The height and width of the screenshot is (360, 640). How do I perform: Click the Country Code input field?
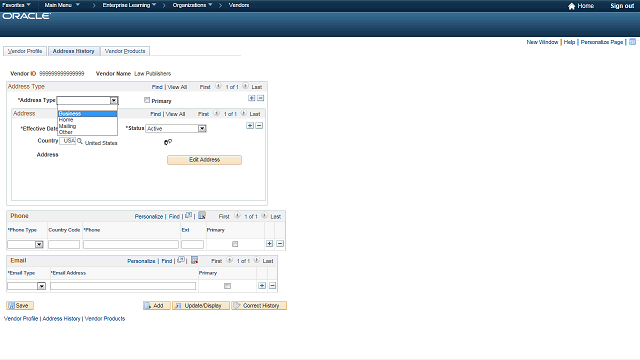[64, 244]
